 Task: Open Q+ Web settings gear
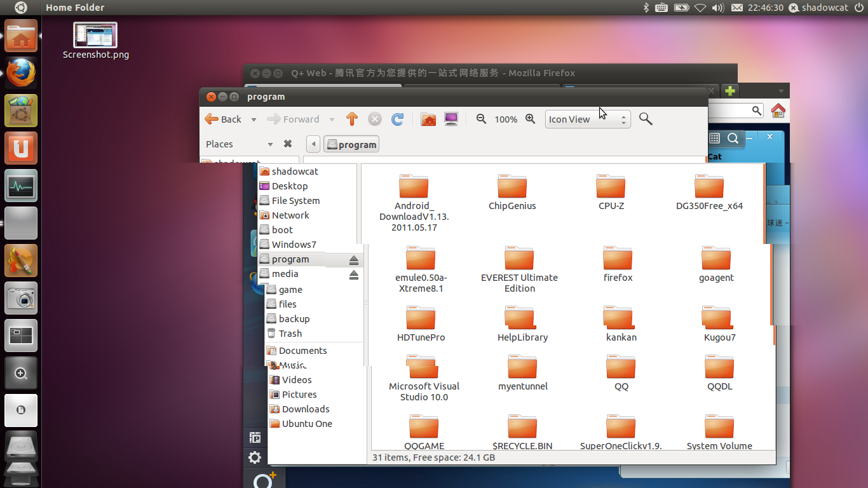click(x=255, y=457)
